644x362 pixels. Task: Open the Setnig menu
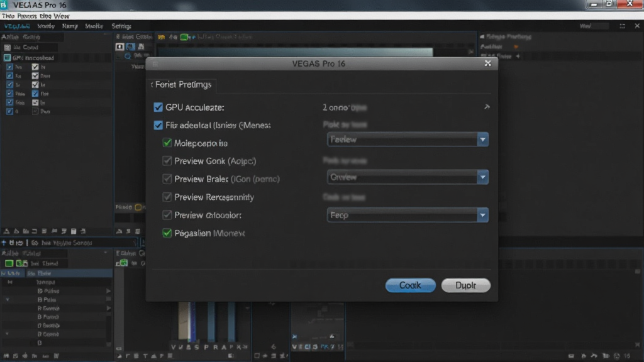pyautogui.click(x=121, y=26)
